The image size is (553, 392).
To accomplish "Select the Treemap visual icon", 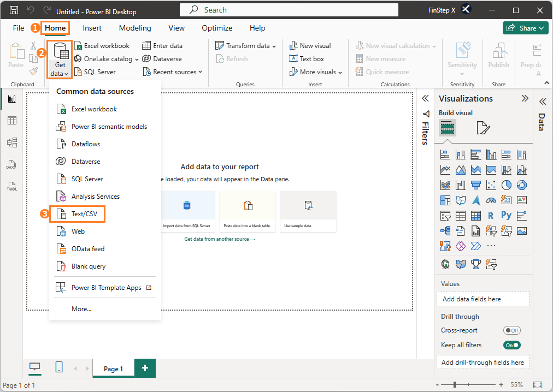I will [x=445, y=200].
